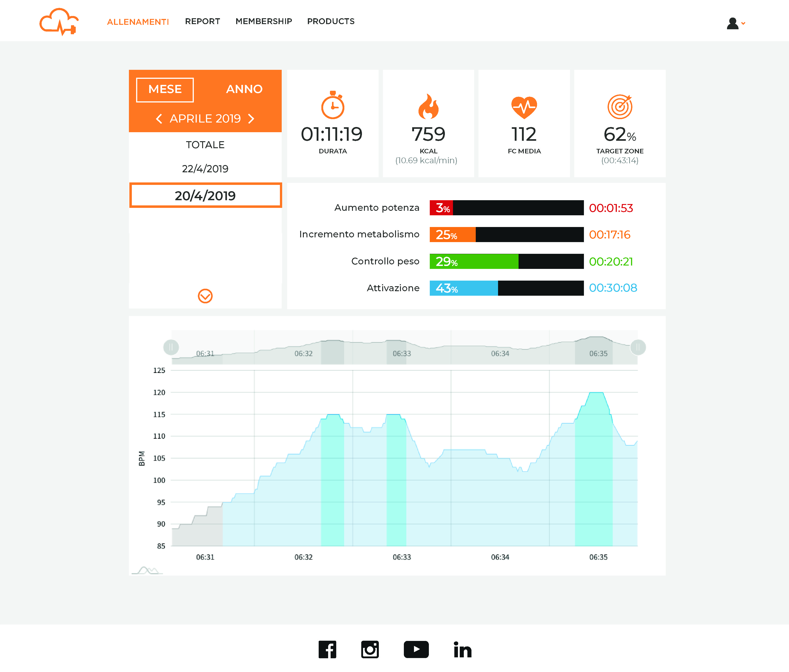Go to next month after Aprile 2019
Viewport: 789px width, 672px height.
click(251, 119)
